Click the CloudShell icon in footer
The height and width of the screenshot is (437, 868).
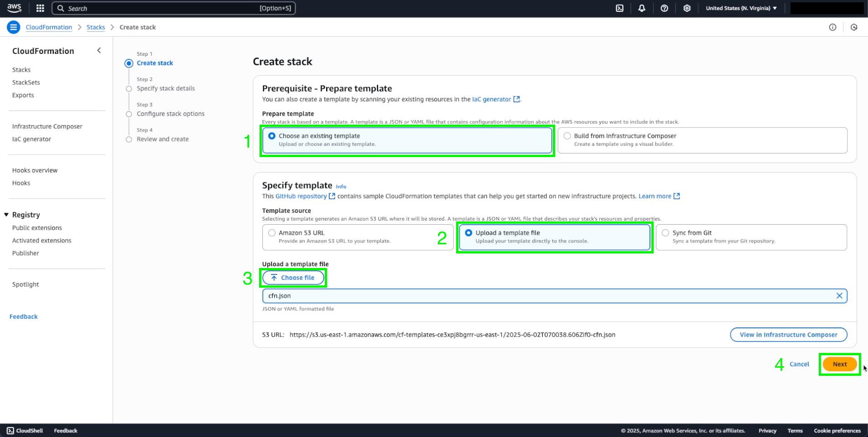click(10, 431)
